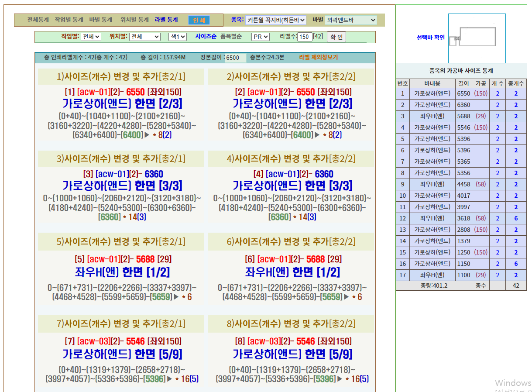Click row 12 가공 (58) cell
This screenshot has height=392, width=532.
[x=481, y=218]
